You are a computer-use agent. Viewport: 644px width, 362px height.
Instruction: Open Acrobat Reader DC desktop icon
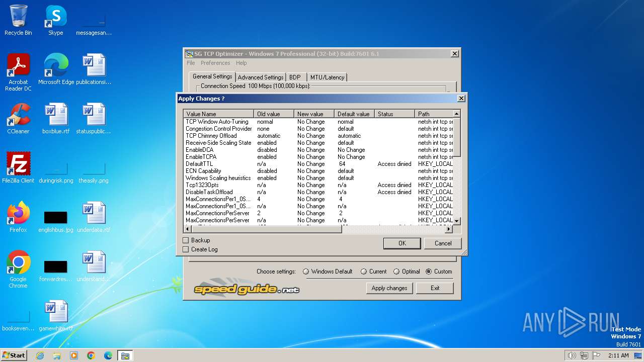coord(18,72)
